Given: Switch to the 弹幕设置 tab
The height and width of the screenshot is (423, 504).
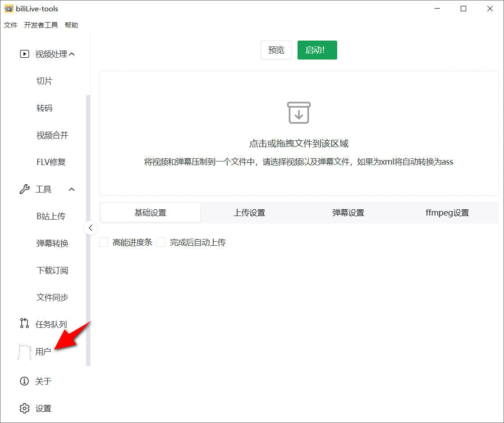Looking at the screenshot, I should coord(348,212).
